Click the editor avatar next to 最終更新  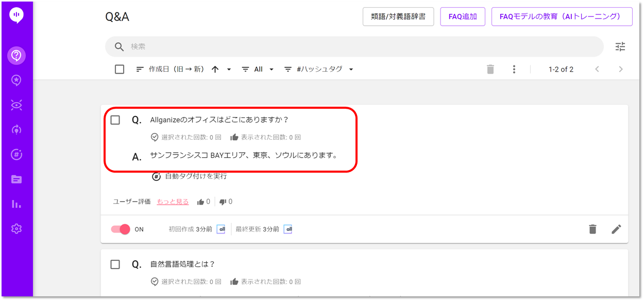click(x=288, y=229)
